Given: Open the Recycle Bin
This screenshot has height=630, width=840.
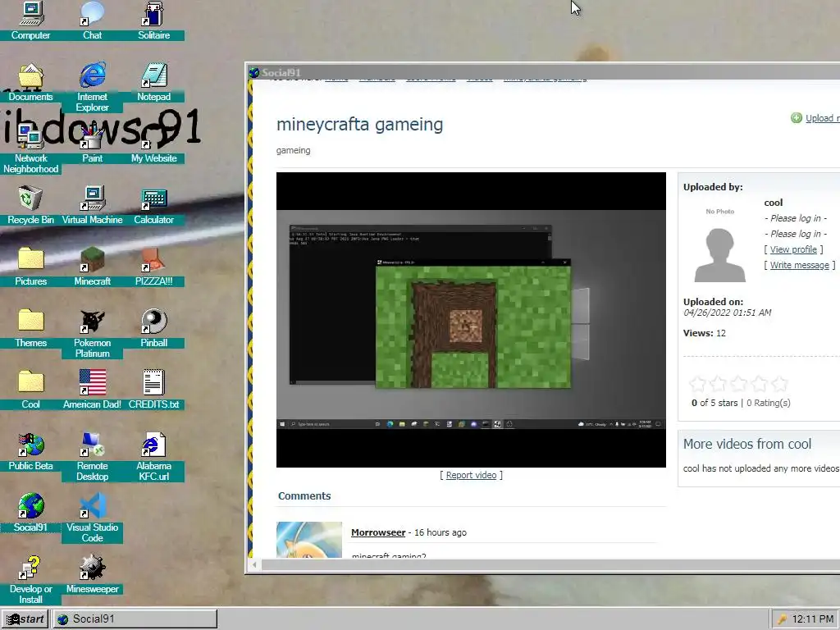Looking at the screenshot, I should point(30,205).
